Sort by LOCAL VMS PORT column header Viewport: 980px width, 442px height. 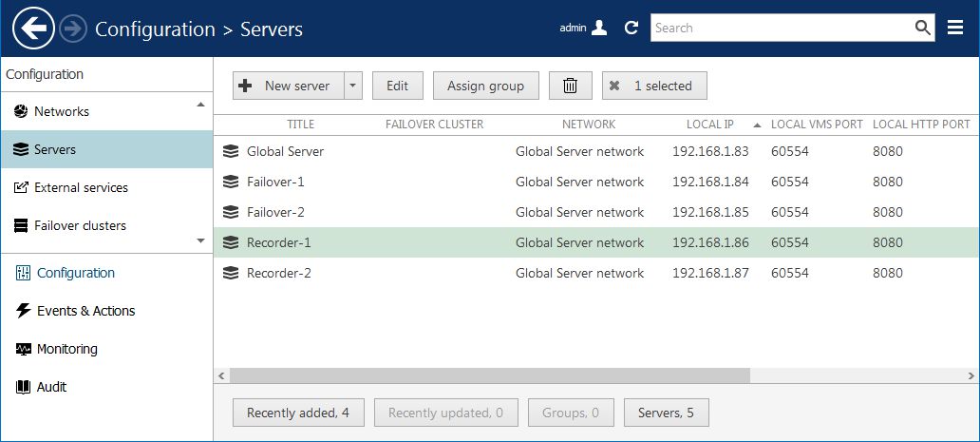tap(817, 125)
